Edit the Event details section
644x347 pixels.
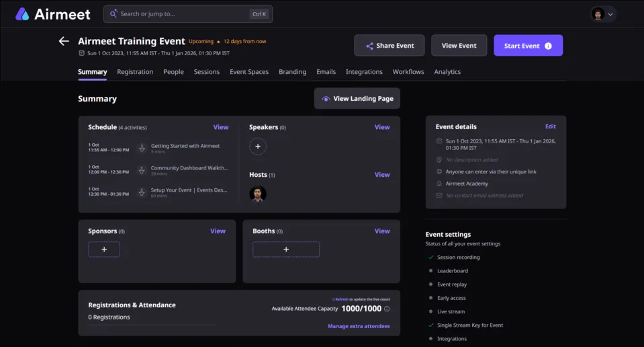click(551, 126)
